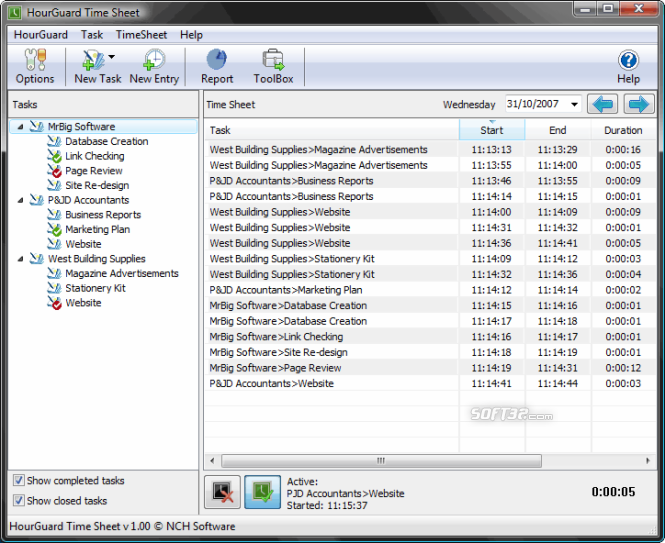Toggle Show closed tasks checkbox
665x543 pixels.
point(19,500)
